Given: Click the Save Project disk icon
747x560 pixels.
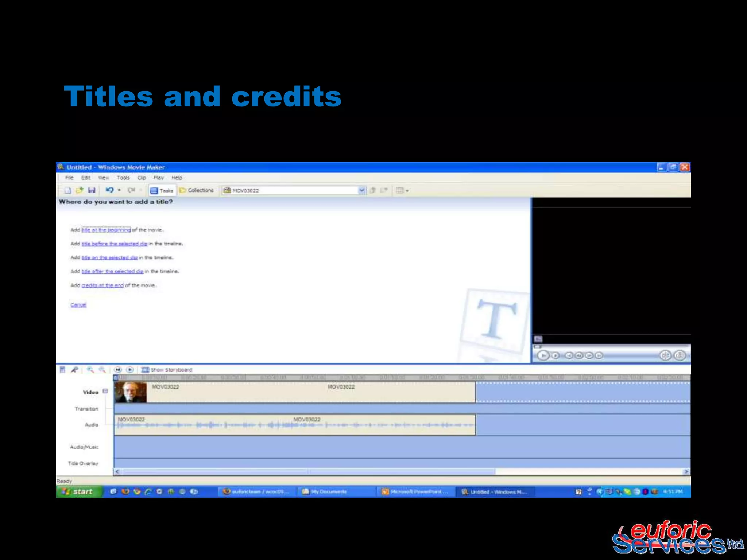Looking at the screenshot, I should tap(92, 190).
